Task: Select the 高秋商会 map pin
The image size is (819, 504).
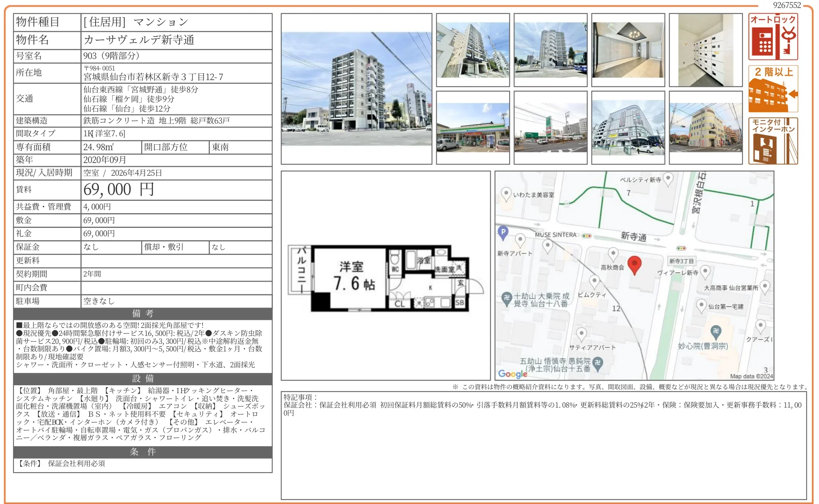Action: pos(613,254)
